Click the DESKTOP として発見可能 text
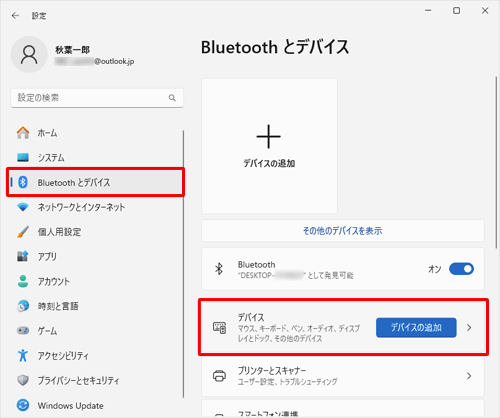The height and width of the screenshot is (418, 500). [x=296, y=275]
